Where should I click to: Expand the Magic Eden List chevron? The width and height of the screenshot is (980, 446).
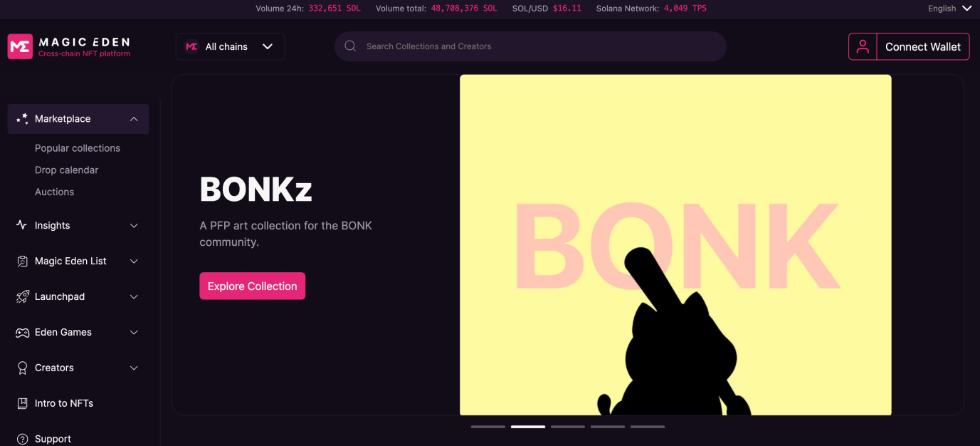coord(134,261)
